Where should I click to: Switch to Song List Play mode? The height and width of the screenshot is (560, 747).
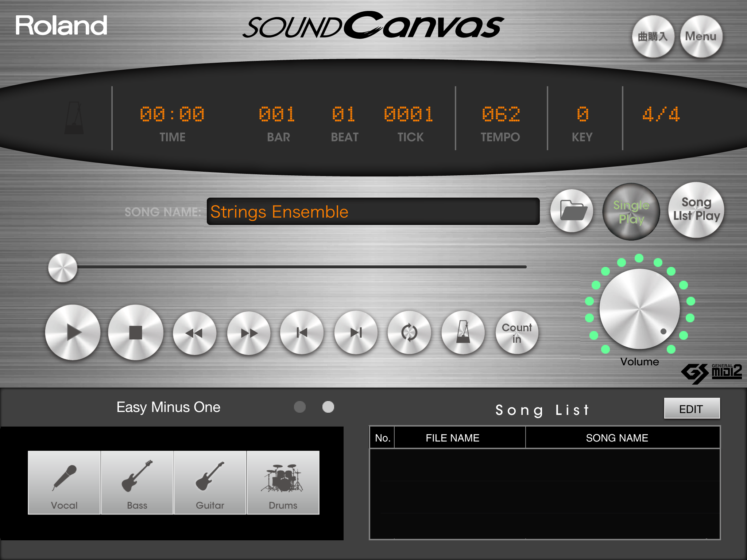[696, 210]
